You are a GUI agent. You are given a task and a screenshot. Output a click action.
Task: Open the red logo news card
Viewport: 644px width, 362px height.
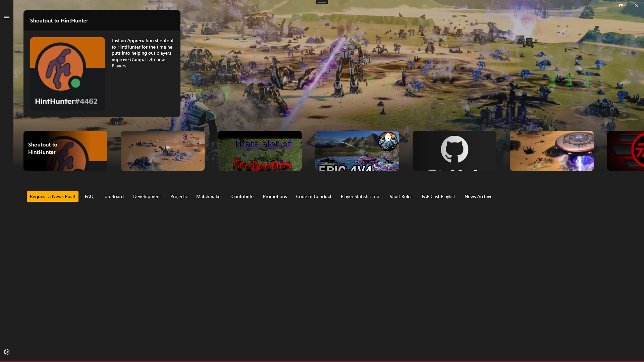pyautogui.click(x=626, y=151)
